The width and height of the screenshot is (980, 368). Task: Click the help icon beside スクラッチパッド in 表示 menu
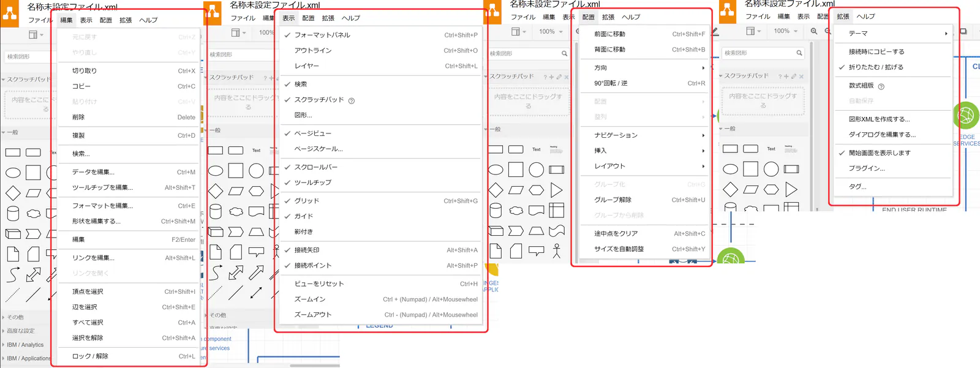pos(352,100)
